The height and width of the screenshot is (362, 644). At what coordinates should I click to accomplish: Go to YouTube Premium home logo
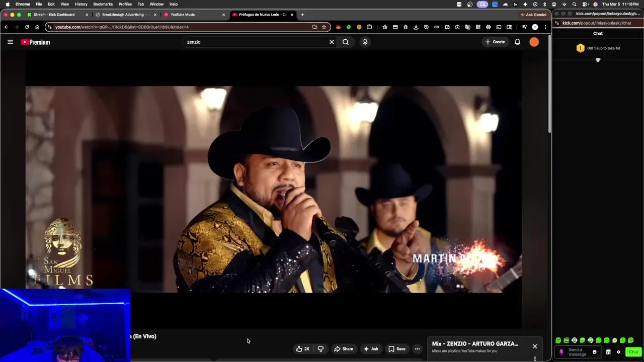pyautogui.click(x=35, y=42)
